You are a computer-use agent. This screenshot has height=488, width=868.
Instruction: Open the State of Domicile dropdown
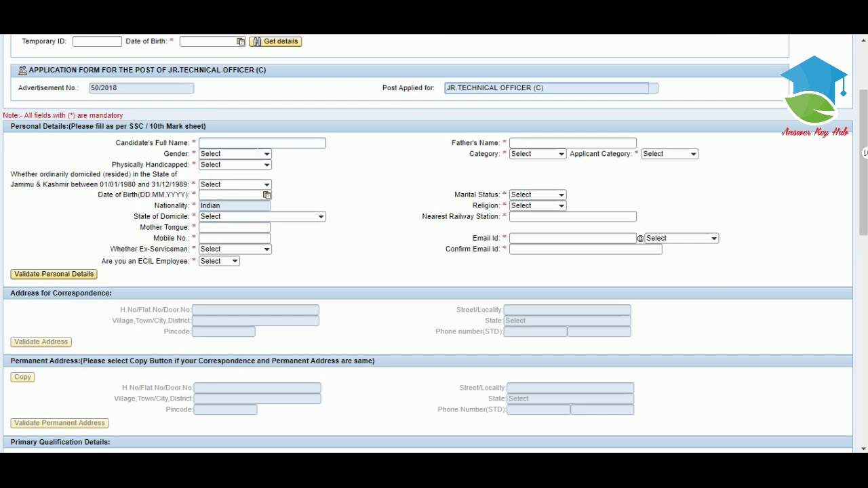[x=262, y=217]
